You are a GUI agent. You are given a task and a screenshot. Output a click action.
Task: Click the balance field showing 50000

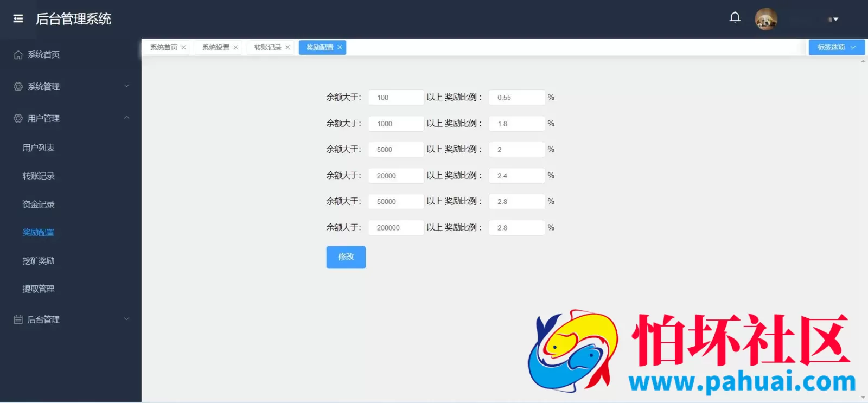point(396,201)
